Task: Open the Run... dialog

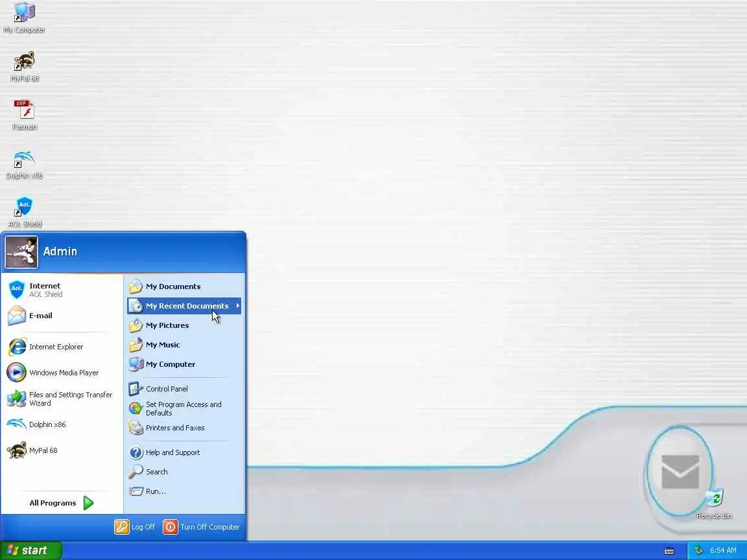Action: [184, 491]
